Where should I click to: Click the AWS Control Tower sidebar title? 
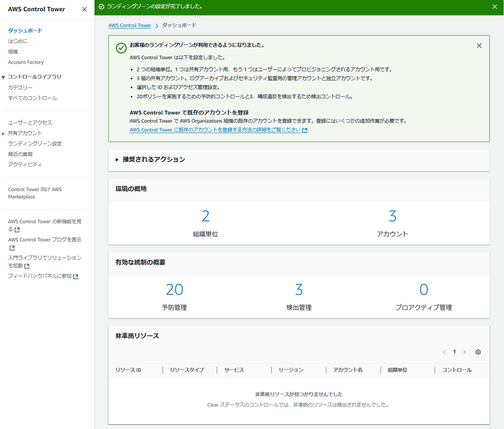(x=36, y=9)
